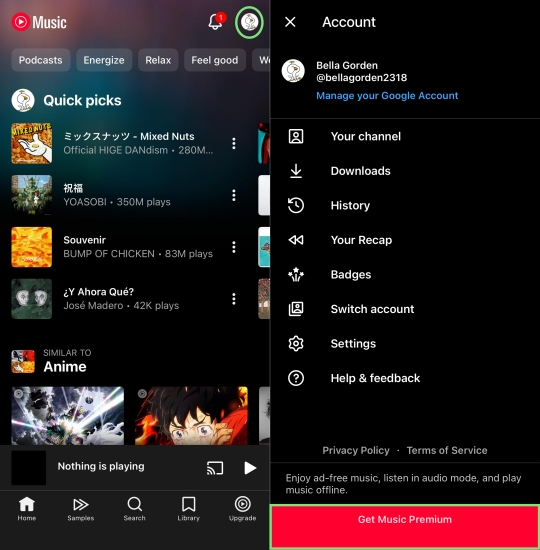This screenshot has width=540, height=550.
Task: Click the Switch account icon
Action: pyautogui.click(x=296, y=309)
